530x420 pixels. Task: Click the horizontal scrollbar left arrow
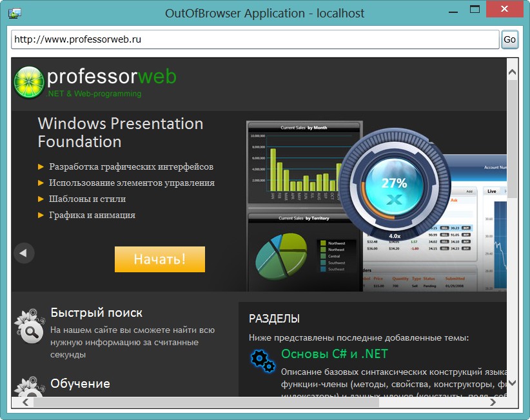click(25, 402)
